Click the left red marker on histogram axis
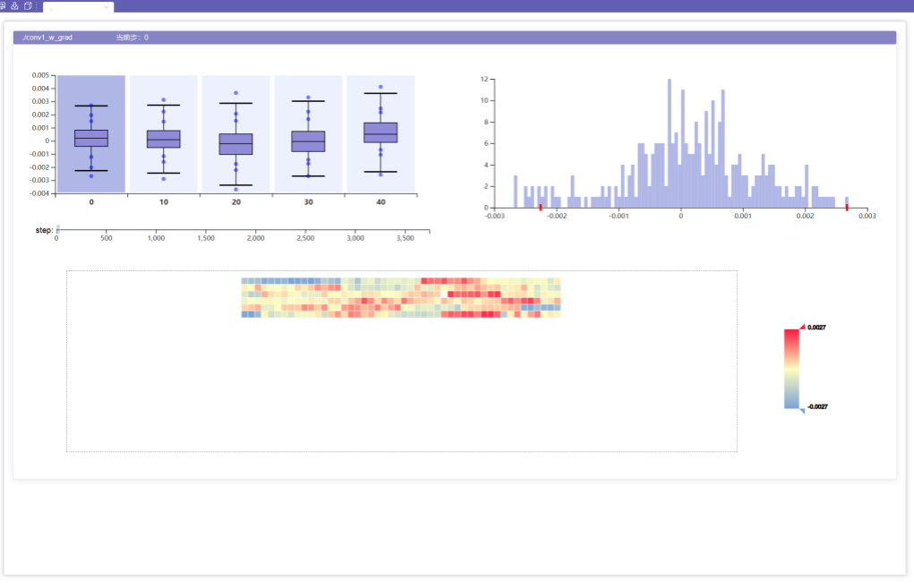This screenshot has height=588, width=914. [x=541, y=207]
